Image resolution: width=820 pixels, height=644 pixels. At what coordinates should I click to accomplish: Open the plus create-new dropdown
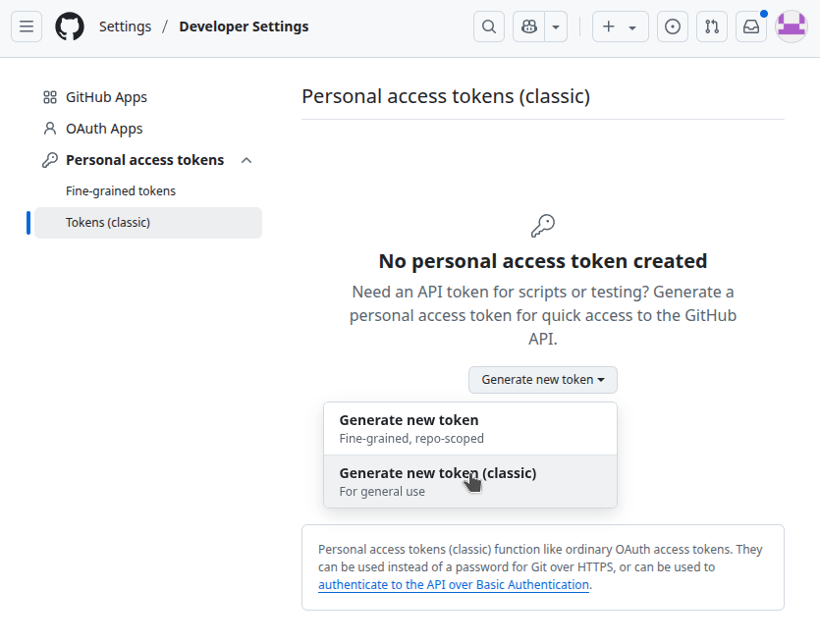point(620,27)
